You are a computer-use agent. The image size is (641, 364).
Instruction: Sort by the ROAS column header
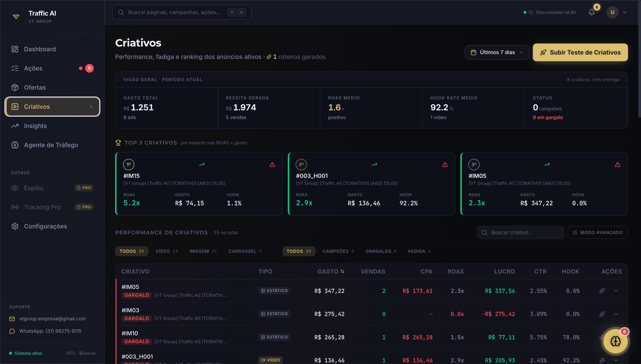(456, 271)
